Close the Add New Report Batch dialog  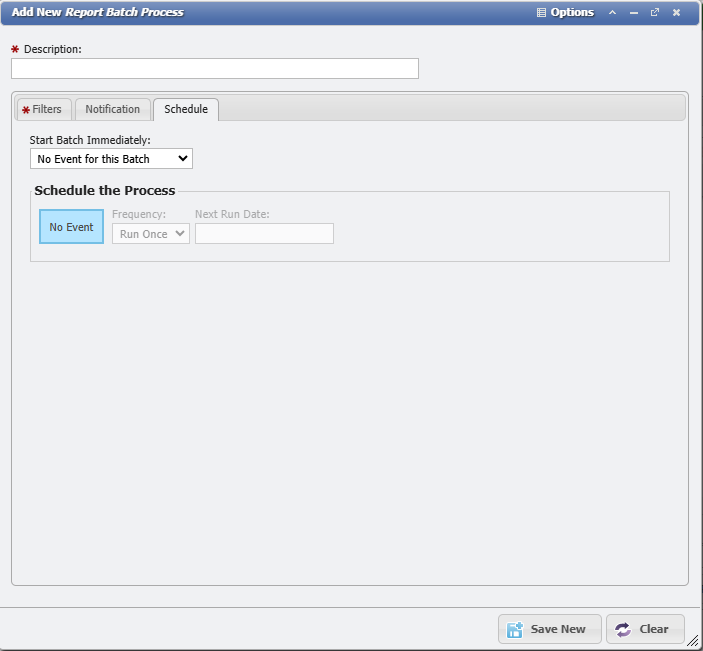point(677,13)
